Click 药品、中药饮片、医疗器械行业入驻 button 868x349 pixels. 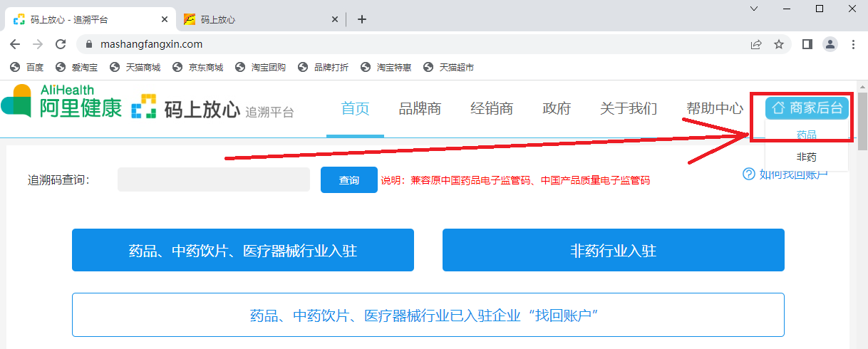coord(243,250)
